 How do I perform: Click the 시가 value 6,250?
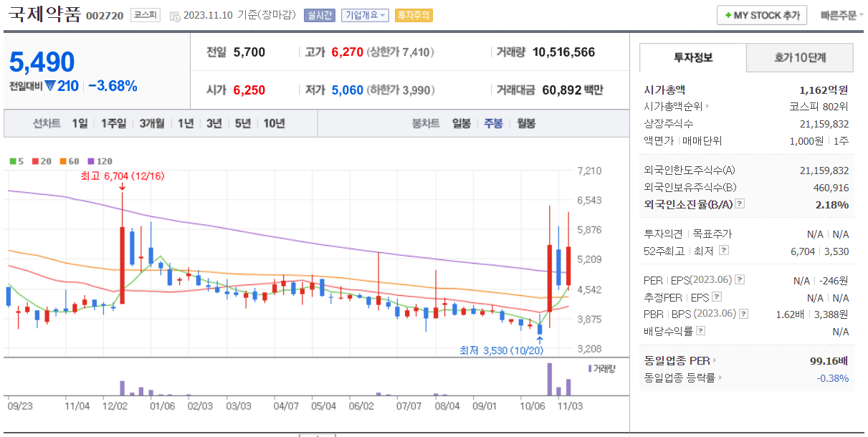point(249,90)
